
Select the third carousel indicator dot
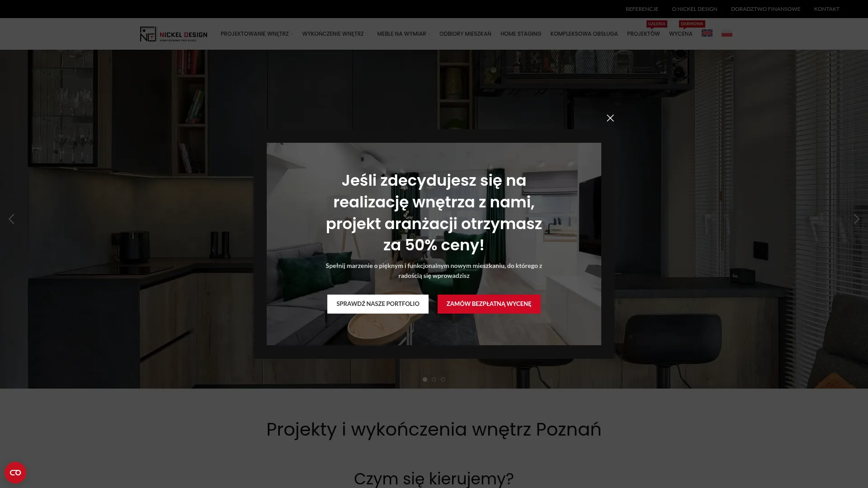[x=443, y=380]
